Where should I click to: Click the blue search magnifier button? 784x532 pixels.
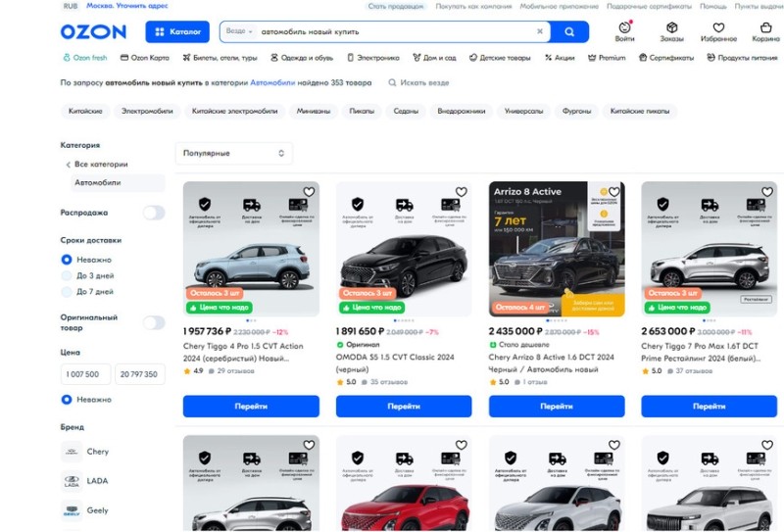pyautogui.click(x=569, y=31)
